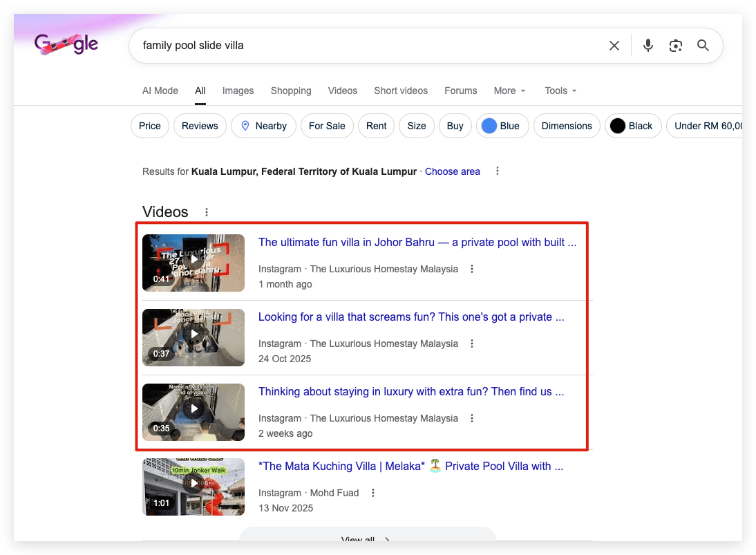Select the Blue color filter chip
The width and height of the screenshot is (756, 555).
point(502,126)
